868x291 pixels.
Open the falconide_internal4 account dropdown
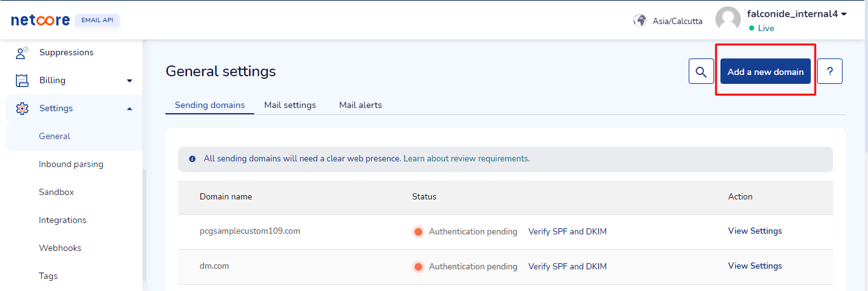coord(797,14)
